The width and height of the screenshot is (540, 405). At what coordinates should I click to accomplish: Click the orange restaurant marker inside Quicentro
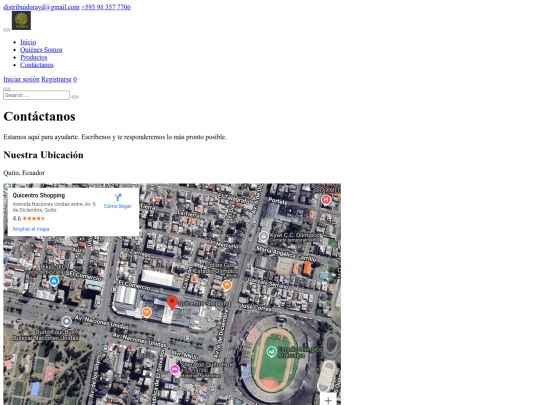(x=147, y=313)
